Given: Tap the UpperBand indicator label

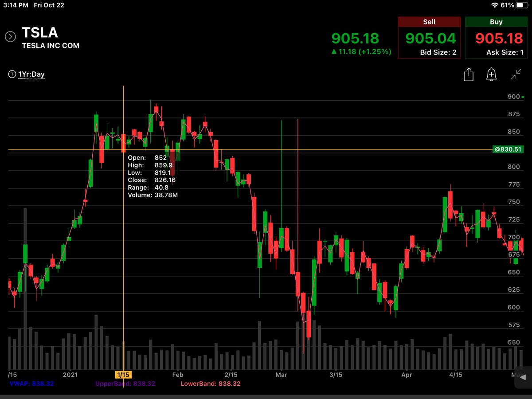Looking at the screenshot, I should pos(125,383).
